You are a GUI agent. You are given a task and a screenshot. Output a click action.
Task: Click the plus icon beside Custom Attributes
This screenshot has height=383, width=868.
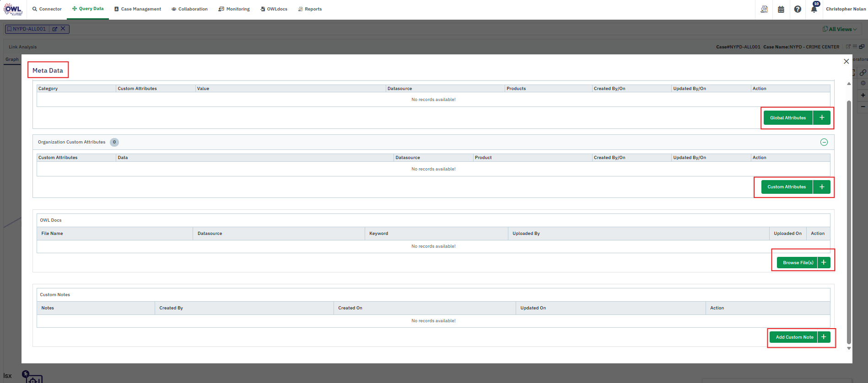(x=822, y=187)
